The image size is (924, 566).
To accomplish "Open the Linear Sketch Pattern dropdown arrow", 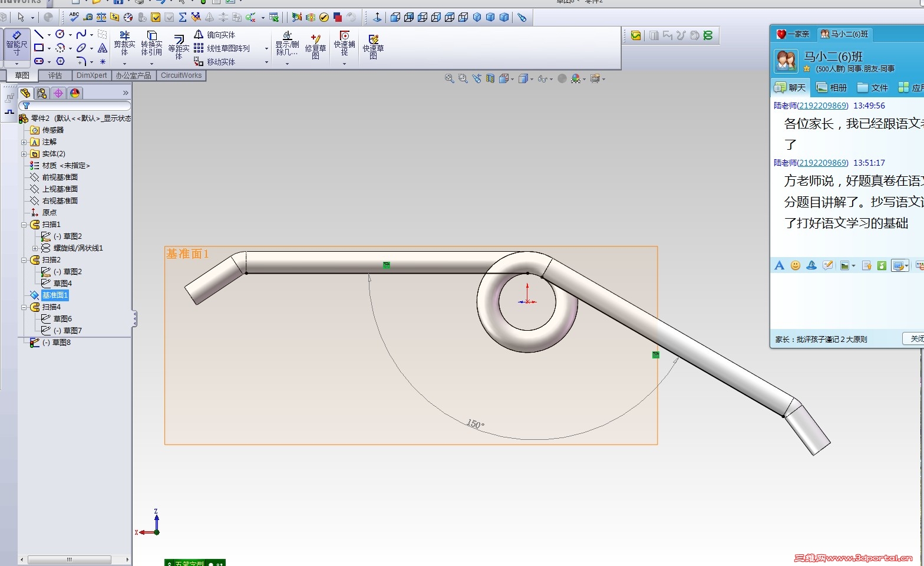I will [266, 48].
